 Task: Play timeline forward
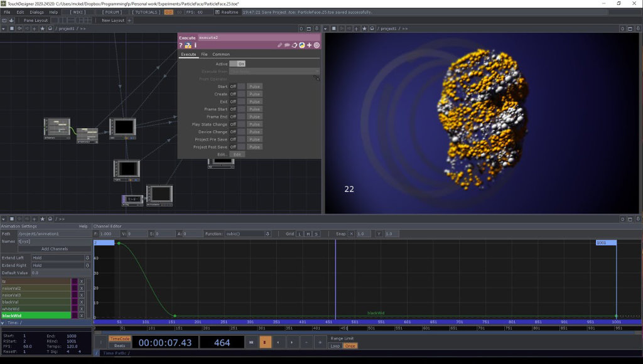[x=292, y=342]
